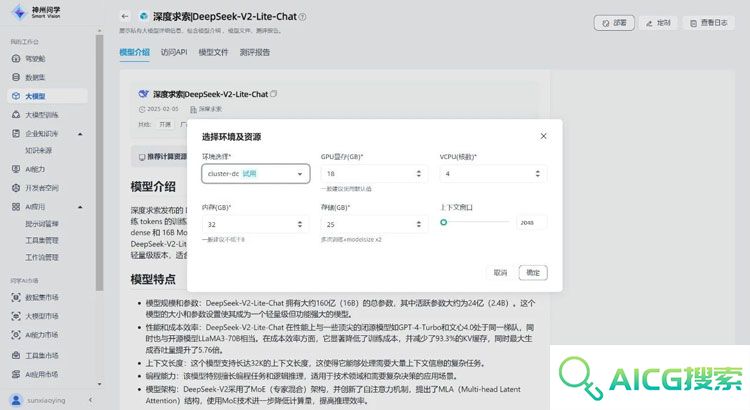This screenshot has height=410, width=750.
Task: Click the 开源 tag in the model card
Action: (165, 124)
